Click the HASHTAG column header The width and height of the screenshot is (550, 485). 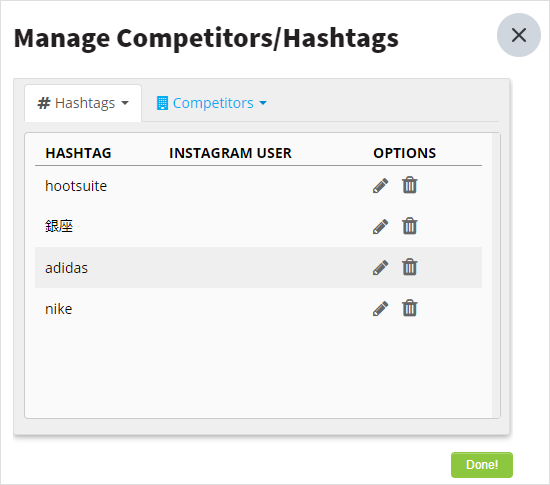tap(78, 153)
